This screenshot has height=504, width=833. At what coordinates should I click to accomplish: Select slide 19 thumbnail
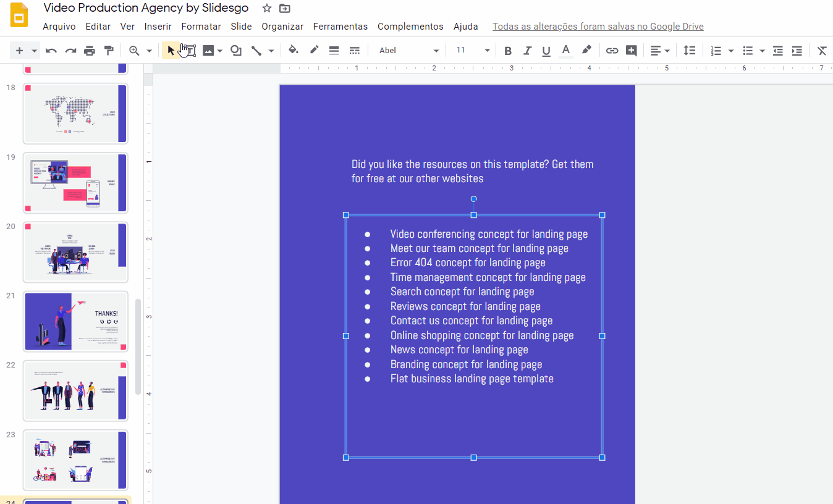coord(75,183)
